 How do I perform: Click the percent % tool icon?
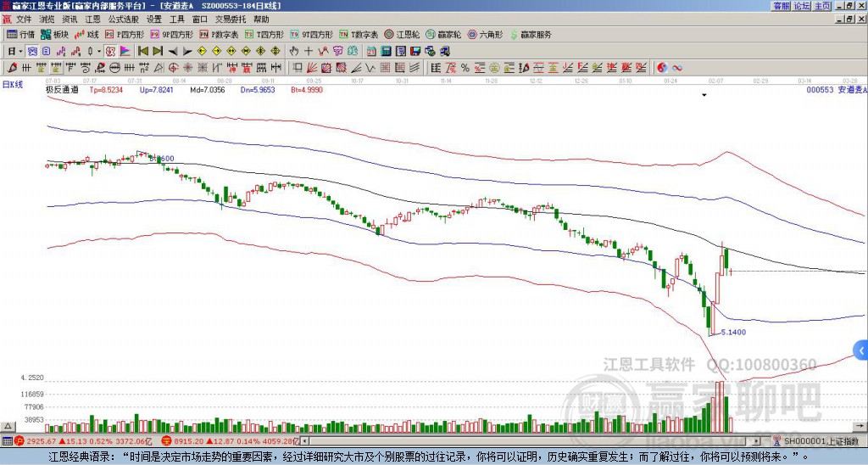point(465,68)
